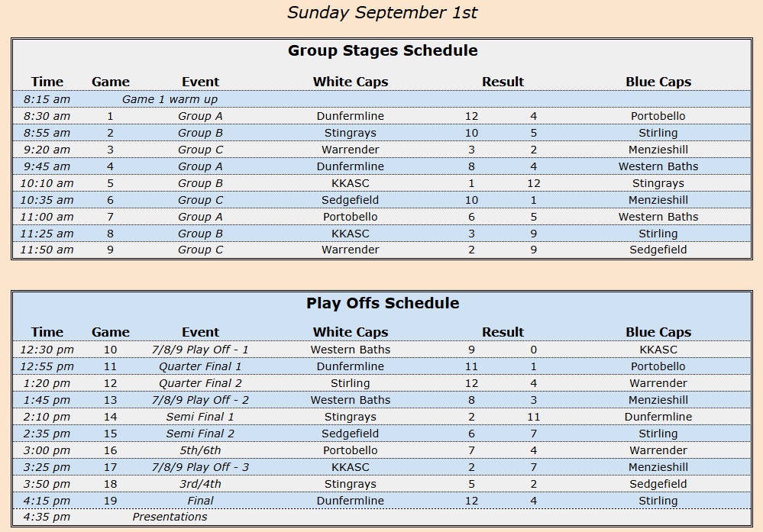This screenshot has width=763, height=532.
Task: Select the 'Quarter Final 1' event cell
Action: (x=200, y=366)
